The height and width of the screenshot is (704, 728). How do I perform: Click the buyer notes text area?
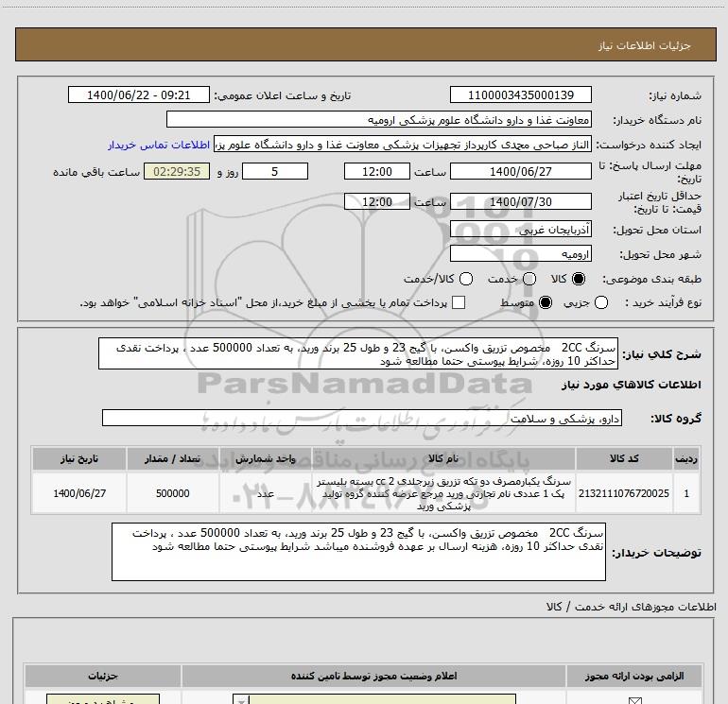click(x=358, y=552)
